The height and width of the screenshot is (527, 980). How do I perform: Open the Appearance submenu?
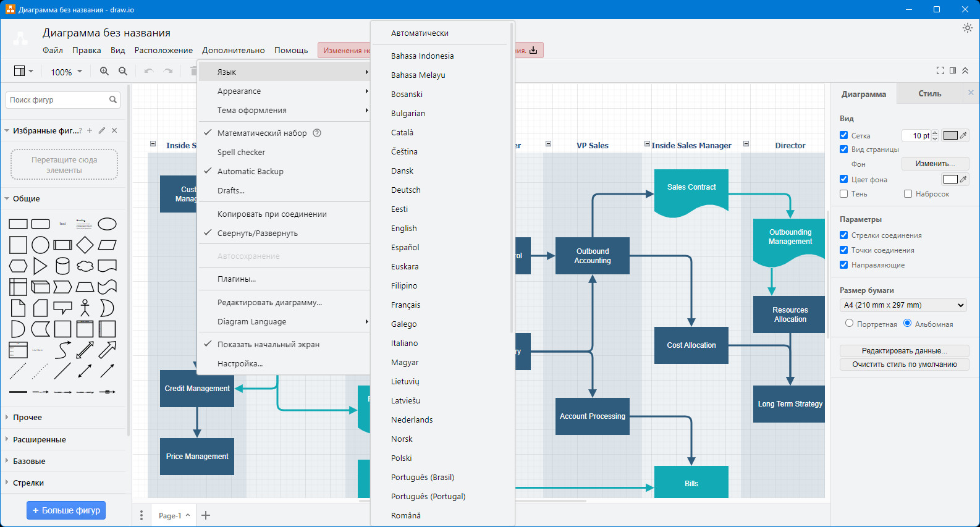pos(284,91)
